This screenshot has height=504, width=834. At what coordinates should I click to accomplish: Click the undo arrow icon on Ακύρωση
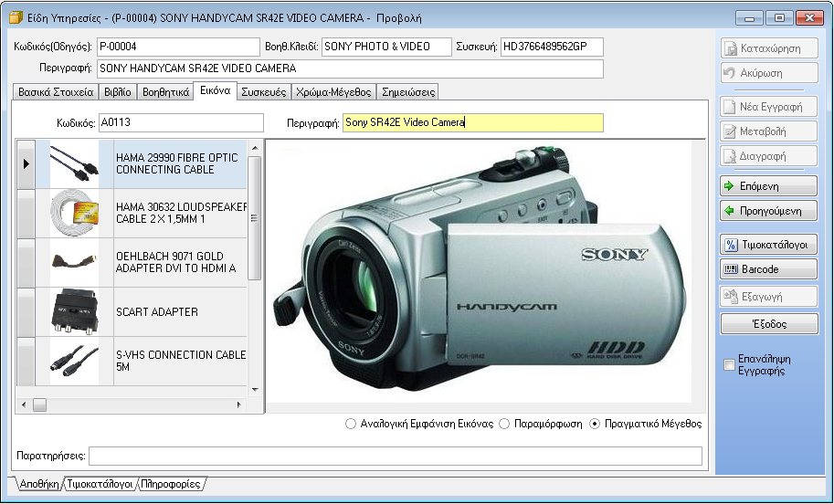pos(729,72)
